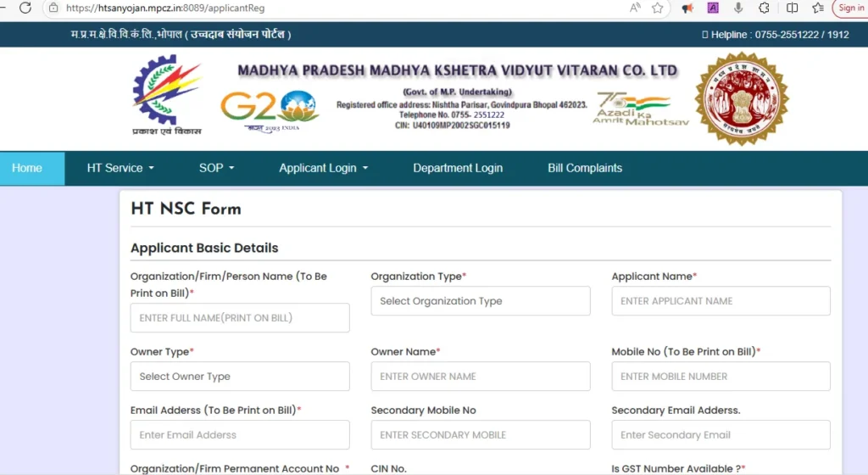868x475 pixels.
Task: Open the Favorites list icon
Action: click(818, 8)
